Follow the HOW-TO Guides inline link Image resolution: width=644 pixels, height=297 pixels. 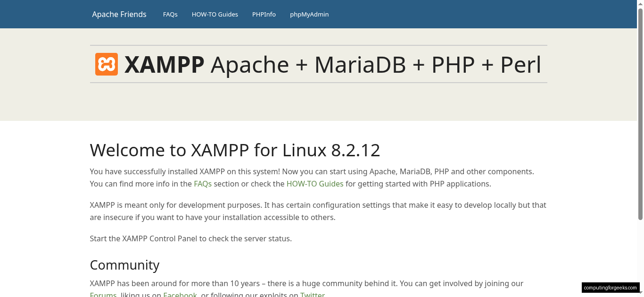coord(315,184)
